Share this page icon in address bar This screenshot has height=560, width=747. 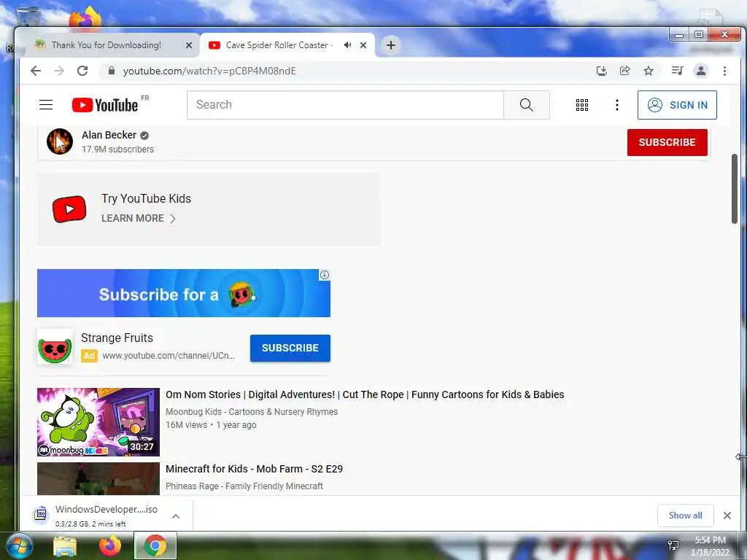(624, 71)
